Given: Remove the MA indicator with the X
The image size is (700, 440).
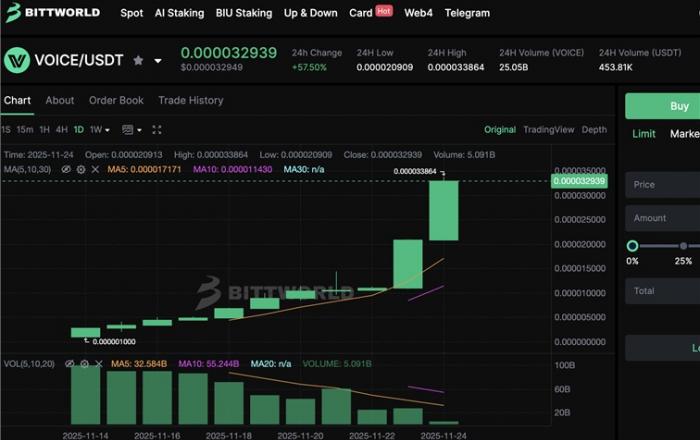Looking at the screenshot, I should [x=95, y=170].
